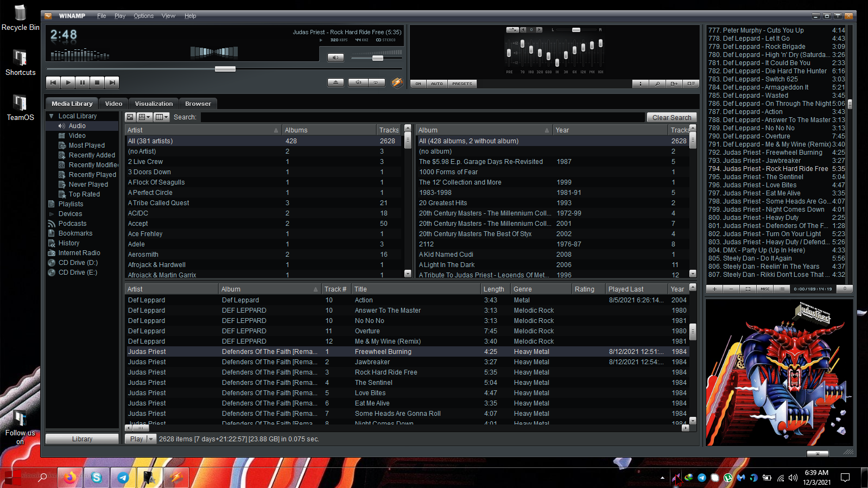Click the song seek bar handle
Screen dimensions: 868x488
click(225, 69)
